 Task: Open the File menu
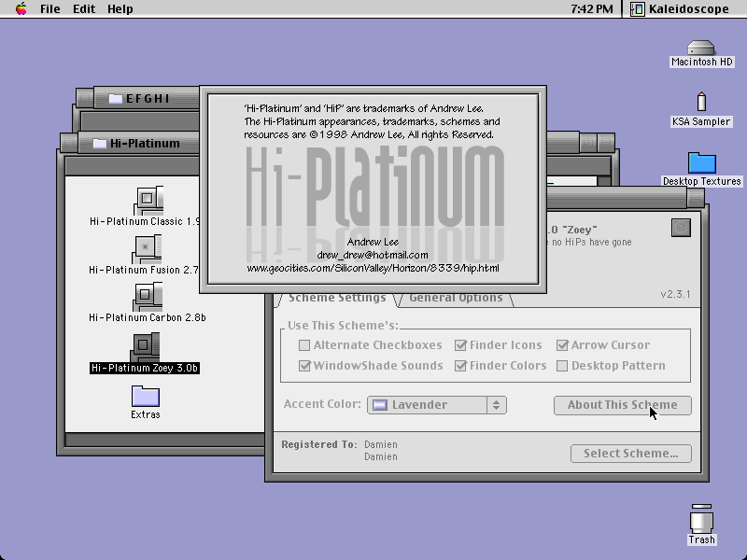coord(50,8)
